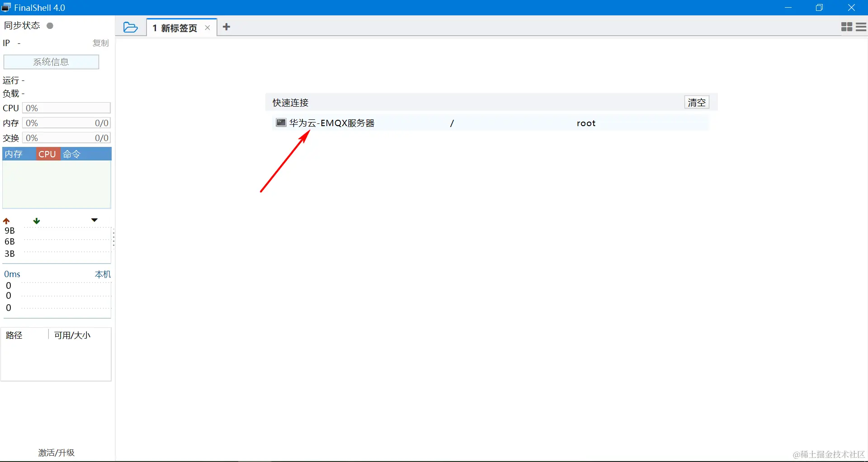Click the red upload arrow icon

(6, 221)
